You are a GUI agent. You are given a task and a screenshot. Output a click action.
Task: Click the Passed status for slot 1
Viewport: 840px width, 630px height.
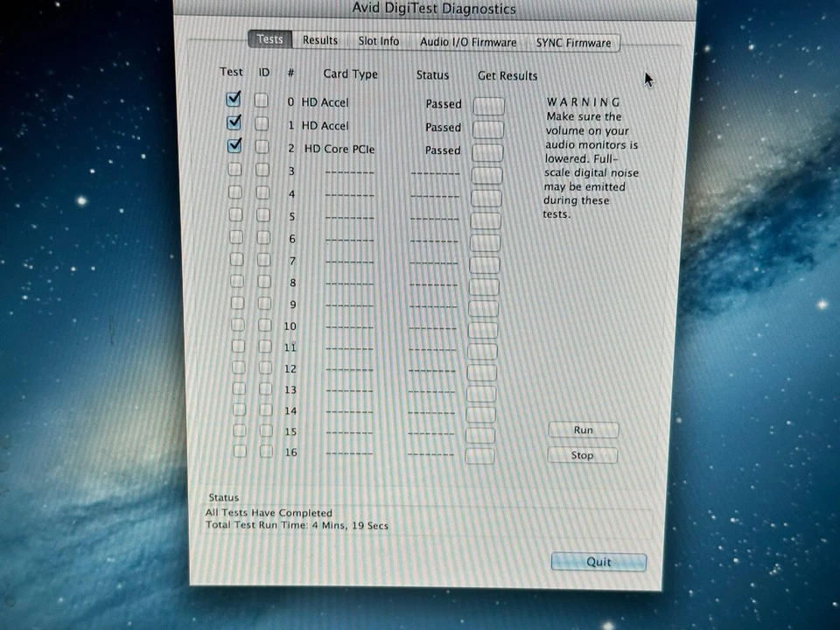pos(443,128)
